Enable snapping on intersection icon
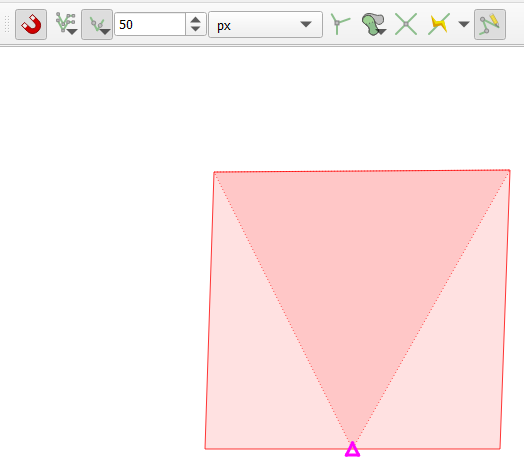The height and width of the screenshot is (465, 524). click(406, 24)
